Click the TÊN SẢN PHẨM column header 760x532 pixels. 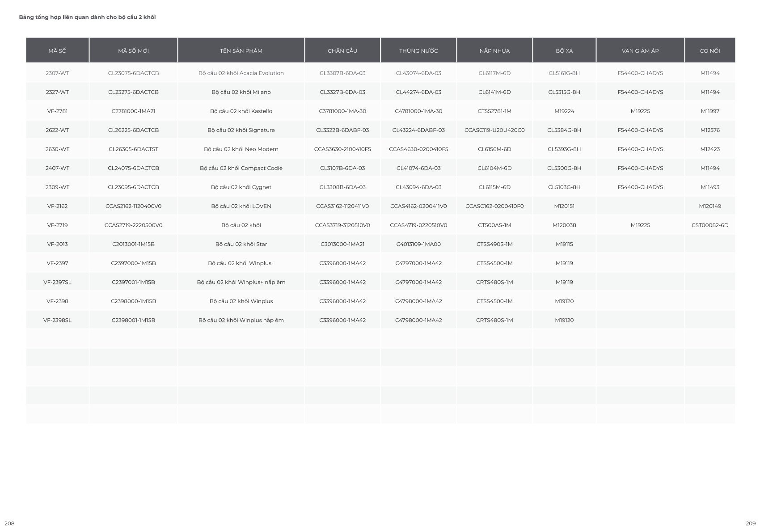tap(241, 51)
